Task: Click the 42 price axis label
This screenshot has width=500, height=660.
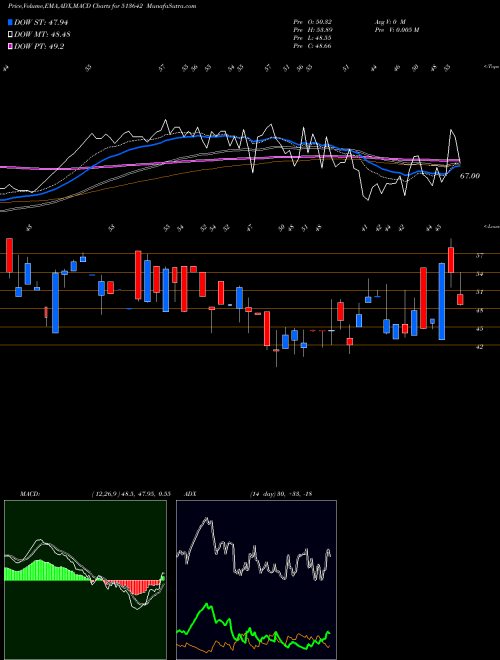Action: tap(481, 347)
